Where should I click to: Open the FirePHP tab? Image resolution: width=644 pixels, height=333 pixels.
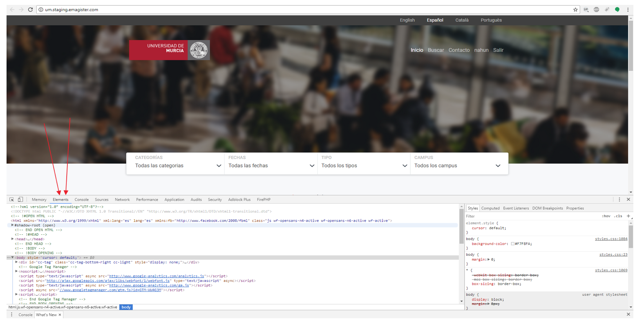pos(264,200)
